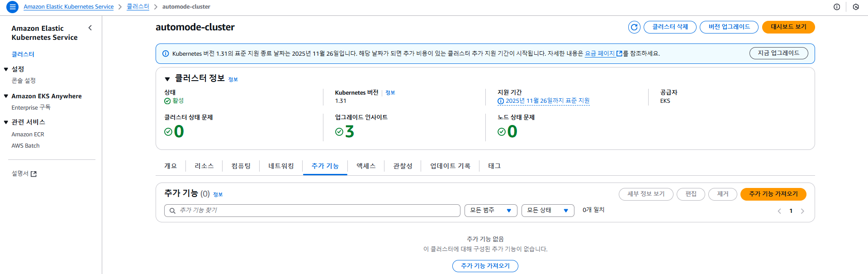Click the 노드 상태 문제 count 0
868x274 pixels.
(x=512, y=132)
